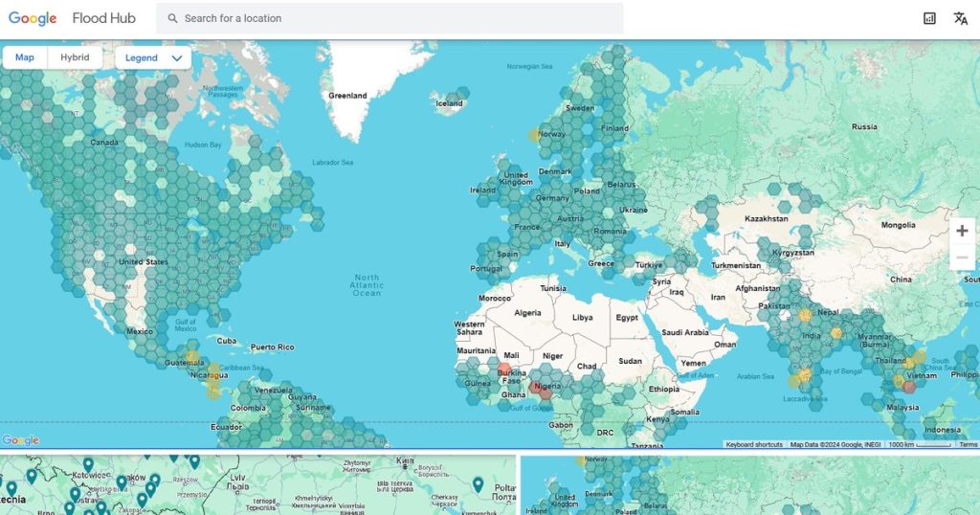Click the Venezuela label
Viewport: 980px width, 515px height.
coord(273,390)
